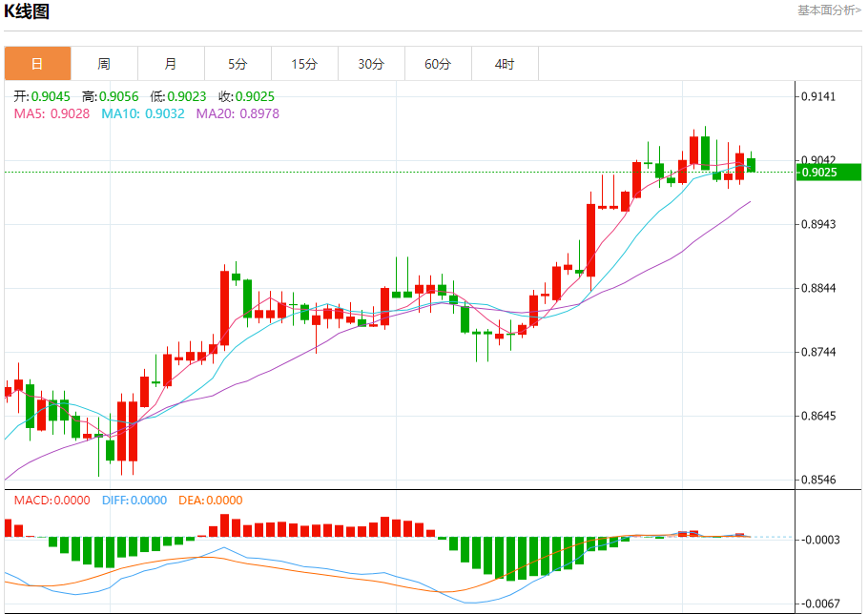This screenshot has height=614, width=868.
Task: Click the MA20: 0.8978 legend
Action: 238,113
